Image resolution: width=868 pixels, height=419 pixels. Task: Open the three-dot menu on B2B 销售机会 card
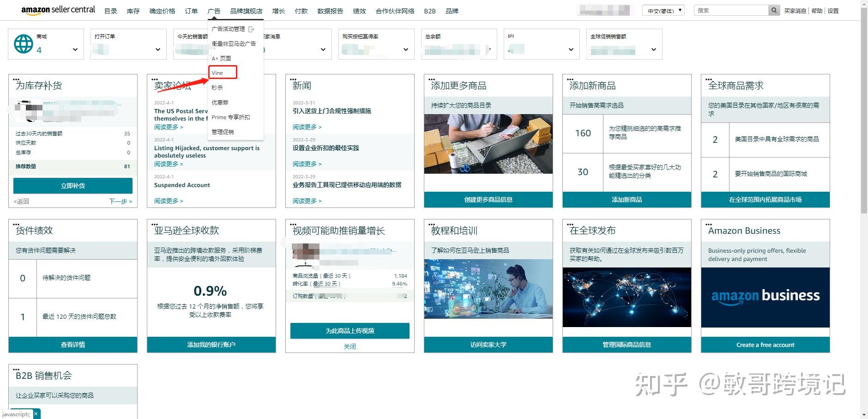coord(16,370)
